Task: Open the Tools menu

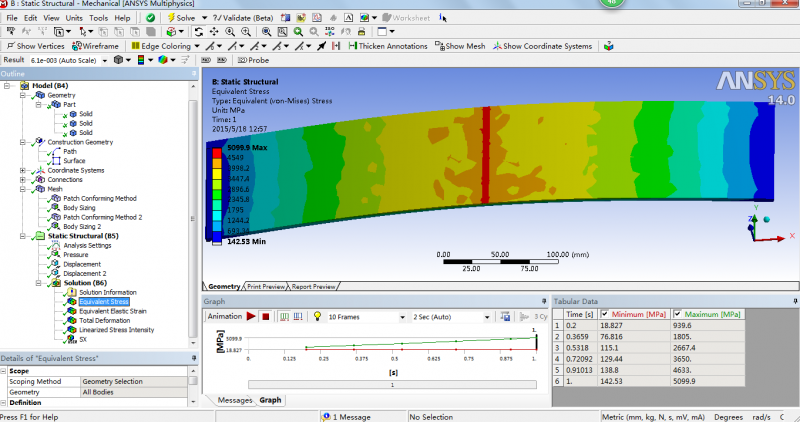Action: (x=98, y=18)
